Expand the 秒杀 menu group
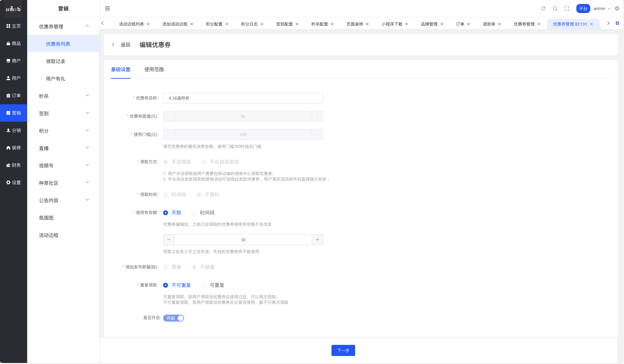 click(x=63, y=96)
